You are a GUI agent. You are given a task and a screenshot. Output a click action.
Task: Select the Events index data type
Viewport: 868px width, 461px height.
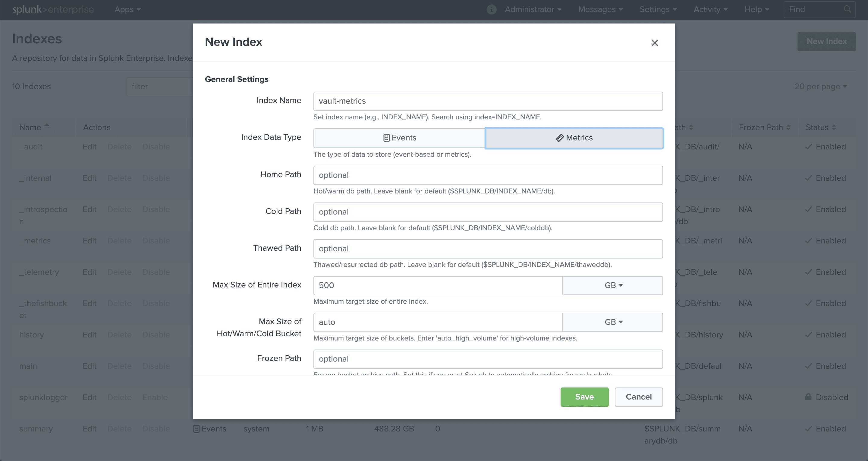pos(400,137)
